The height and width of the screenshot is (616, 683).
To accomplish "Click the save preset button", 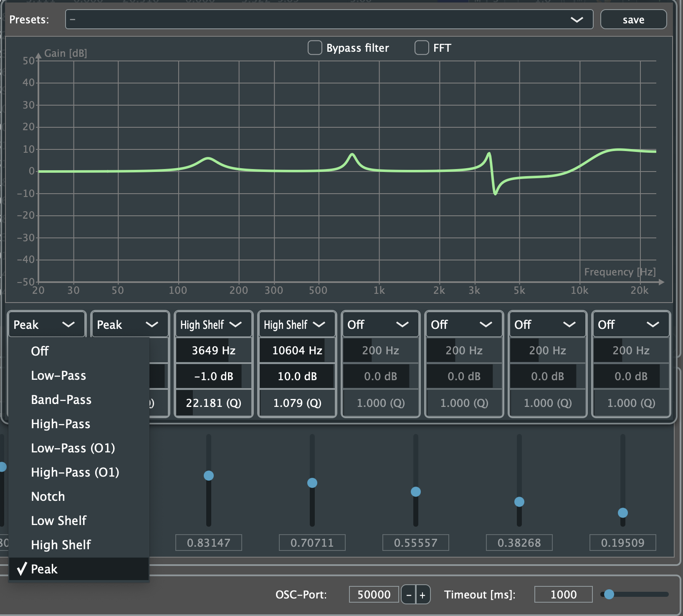I will point(633,20).
